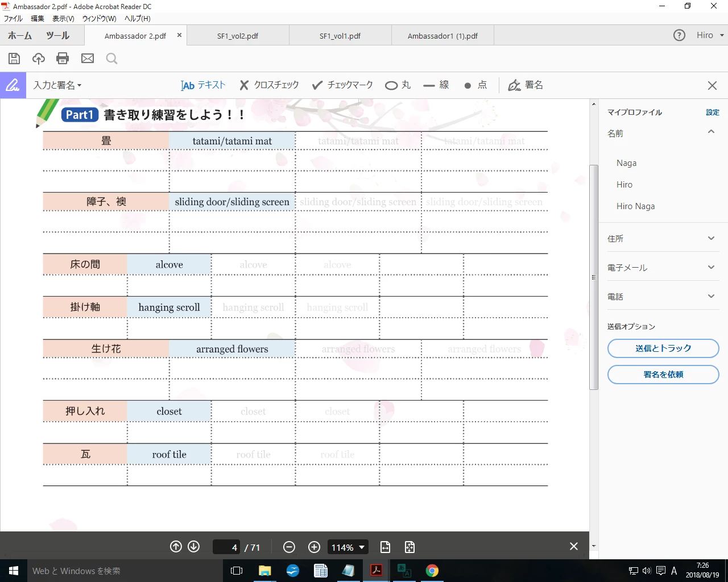Switch to the Ambassador1 (1).pdf tab

point(442,36)
